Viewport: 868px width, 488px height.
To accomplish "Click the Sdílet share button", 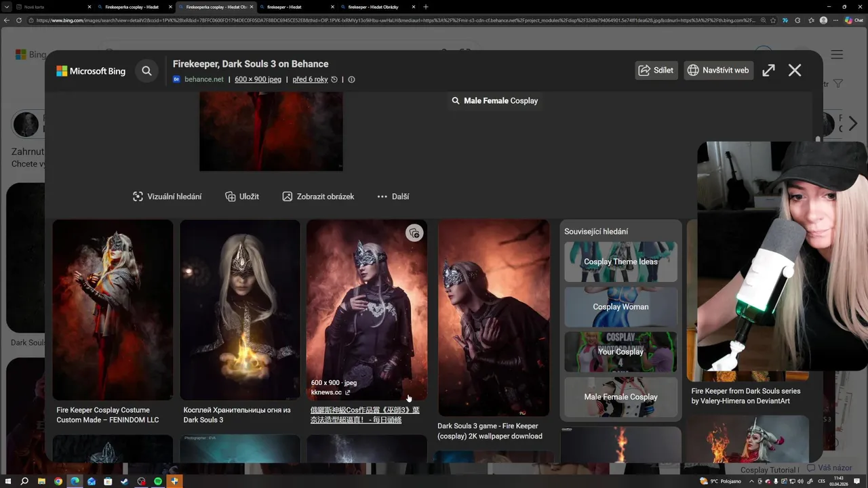I will click(x=656, y=70).
